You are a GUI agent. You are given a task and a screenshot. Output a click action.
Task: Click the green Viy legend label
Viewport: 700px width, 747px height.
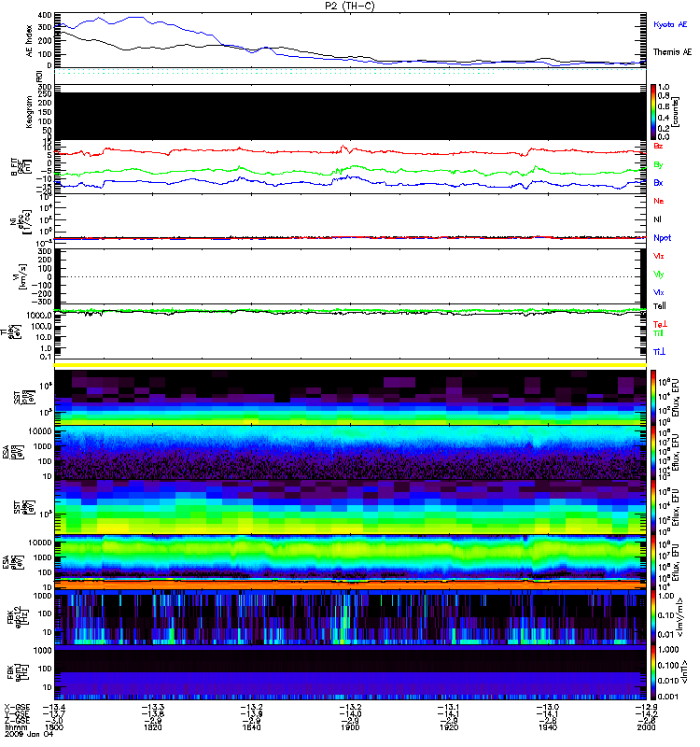pyautogui.click(x=659, y=275)
